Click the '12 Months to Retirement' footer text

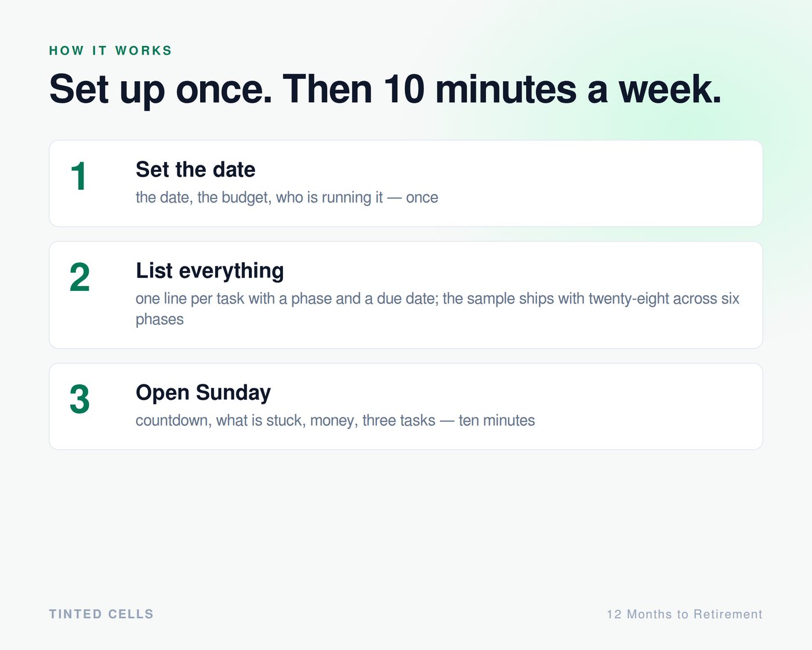[684, 614]
